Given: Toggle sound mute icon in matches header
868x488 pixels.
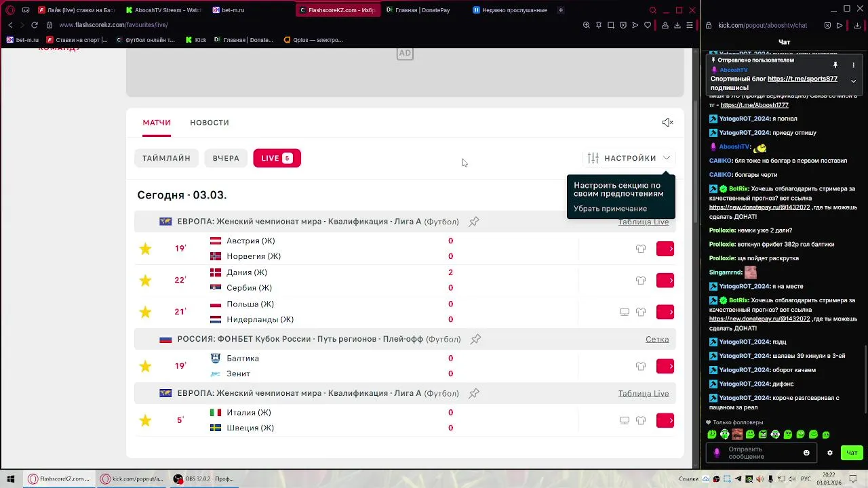Looking at the screenshot, I should pos(667,122).
